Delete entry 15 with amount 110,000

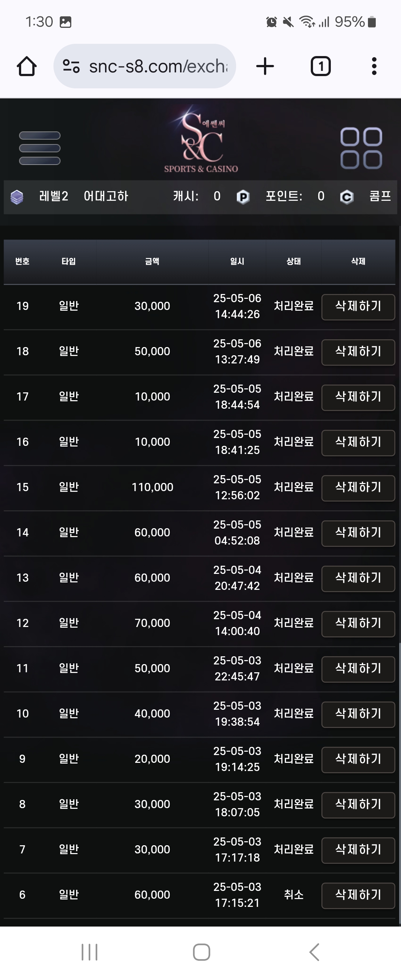358,488
